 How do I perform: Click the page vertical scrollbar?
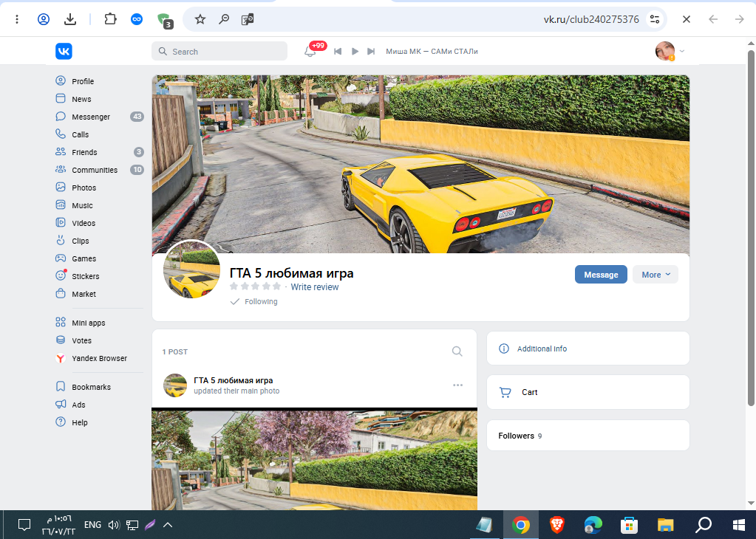coord(751,227)
